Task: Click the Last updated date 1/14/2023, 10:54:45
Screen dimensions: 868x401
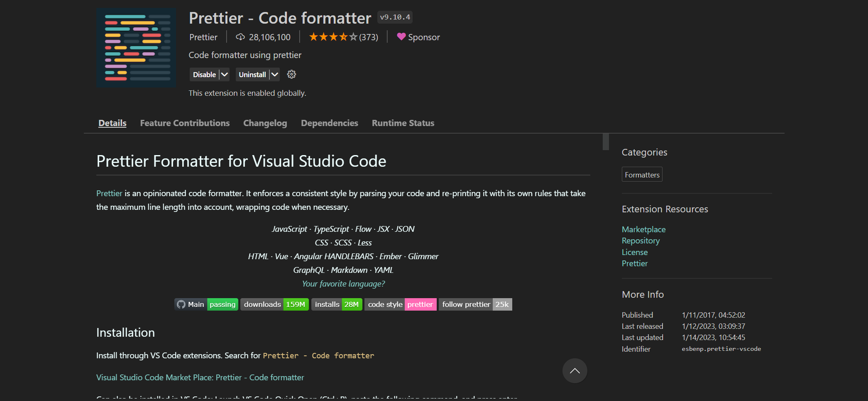Action: click(x=714, y=338)
